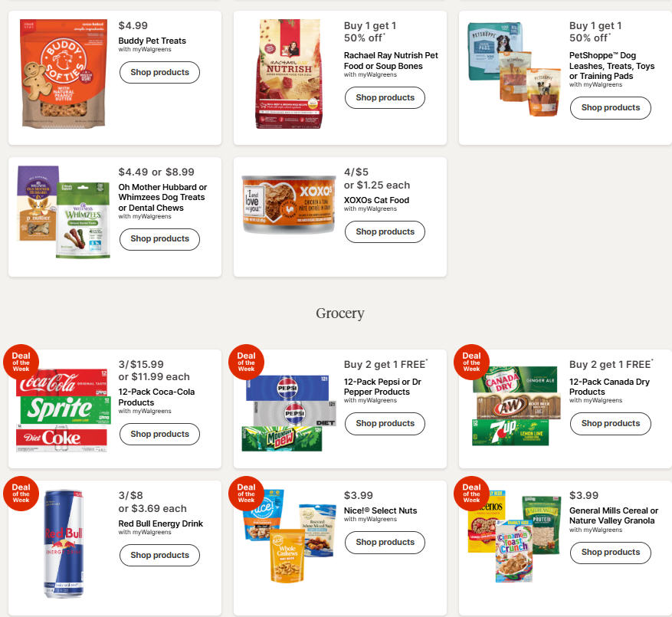Shop products for PetShoppe Dog Leashes

coord(610,108)
